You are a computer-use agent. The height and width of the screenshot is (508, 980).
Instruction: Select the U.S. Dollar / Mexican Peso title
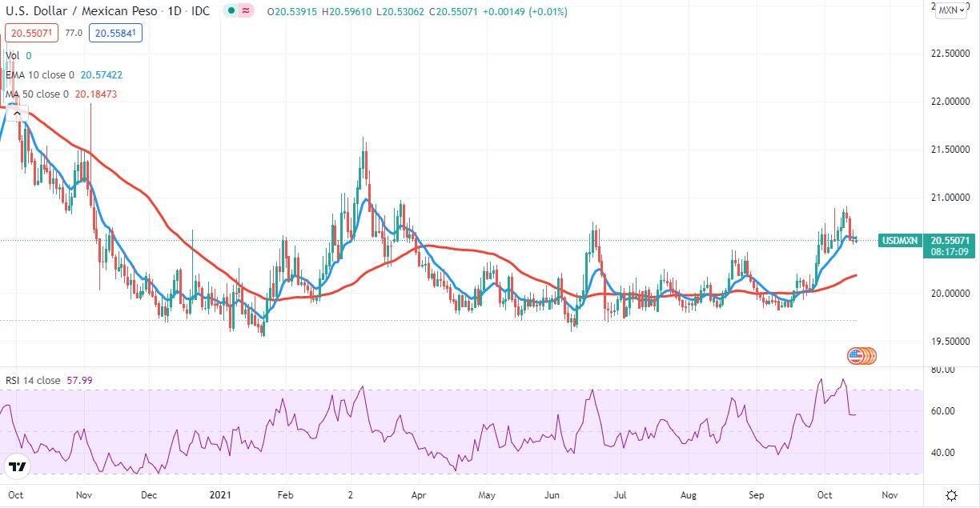pyautogui.click(x=80, y=11)
